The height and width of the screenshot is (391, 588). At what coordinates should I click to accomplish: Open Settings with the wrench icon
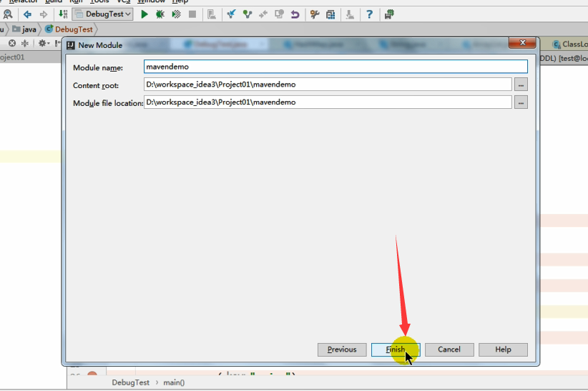point(315,14)
